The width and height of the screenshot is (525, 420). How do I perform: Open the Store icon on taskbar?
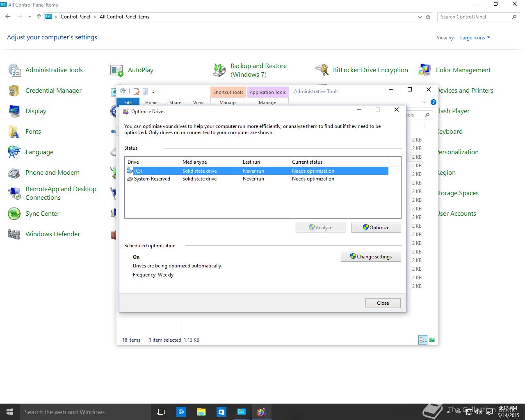coord(221,412)
